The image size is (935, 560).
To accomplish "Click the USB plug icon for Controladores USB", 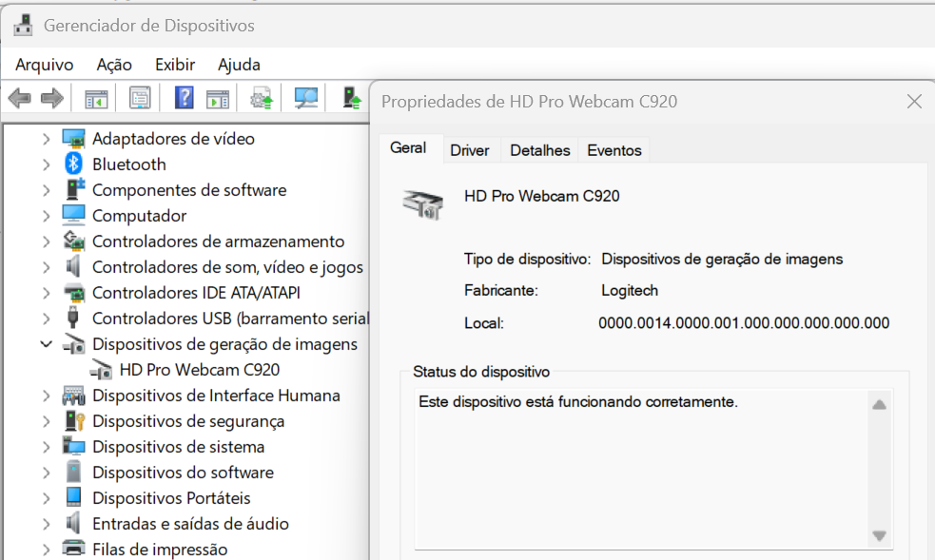I will [x=72, y=319].
